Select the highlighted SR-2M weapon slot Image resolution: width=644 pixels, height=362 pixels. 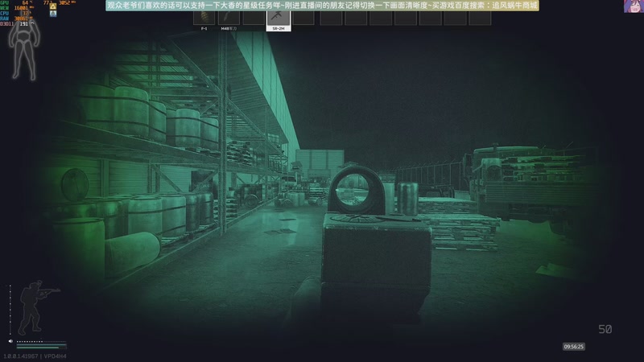(279, 21)
